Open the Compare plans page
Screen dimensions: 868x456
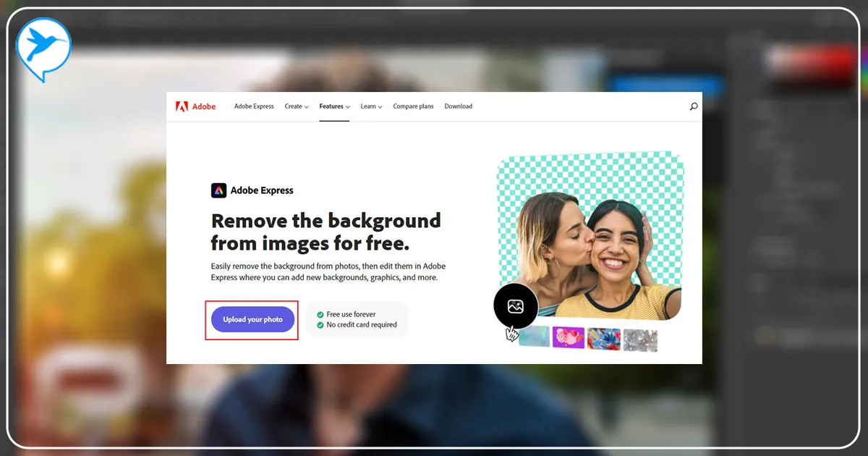(413, 106)
